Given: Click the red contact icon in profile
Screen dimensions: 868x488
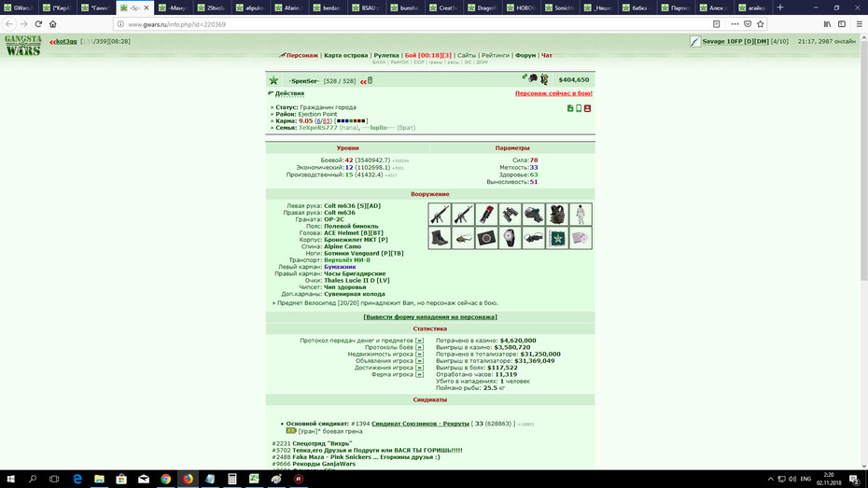Looking at the screenshot, I should (587, 108).
